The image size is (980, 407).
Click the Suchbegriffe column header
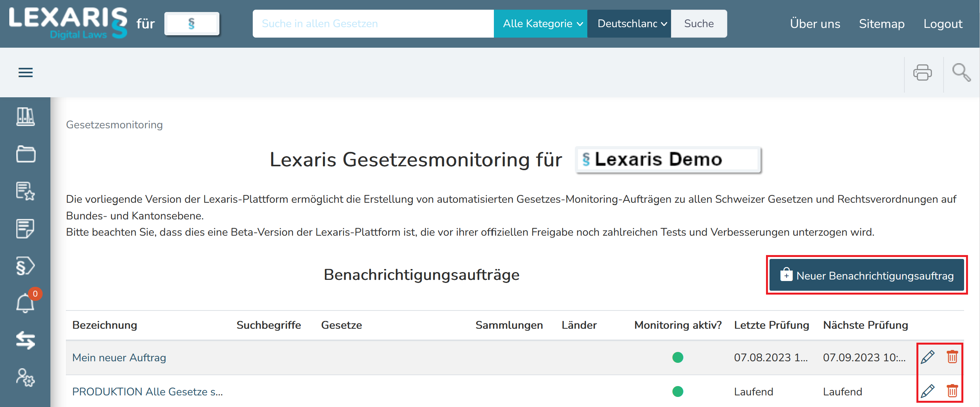tap(269, 325)
